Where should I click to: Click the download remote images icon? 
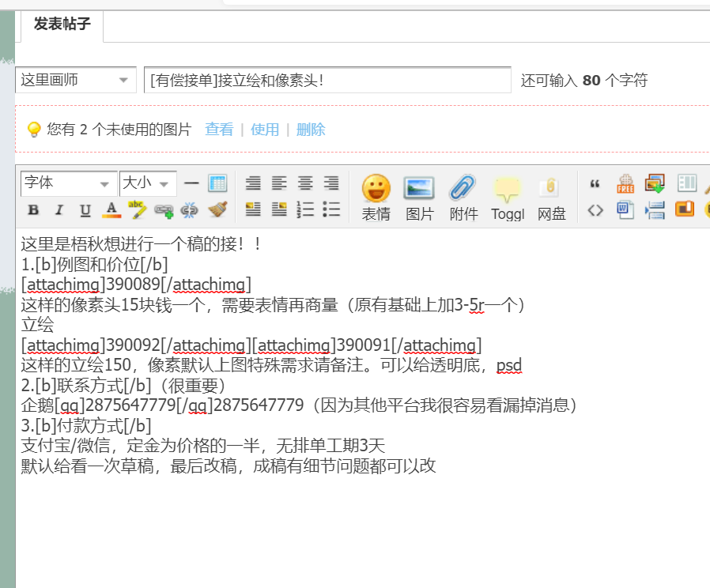pyautogui.click(x=655, y=184)
